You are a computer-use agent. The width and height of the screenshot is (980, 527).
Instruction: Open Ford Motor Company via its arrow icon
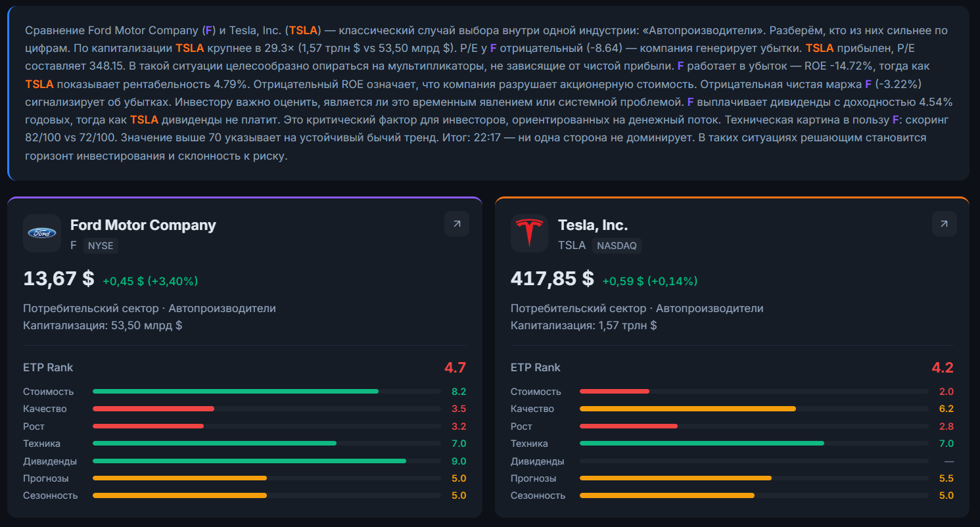tap(457, 224)
